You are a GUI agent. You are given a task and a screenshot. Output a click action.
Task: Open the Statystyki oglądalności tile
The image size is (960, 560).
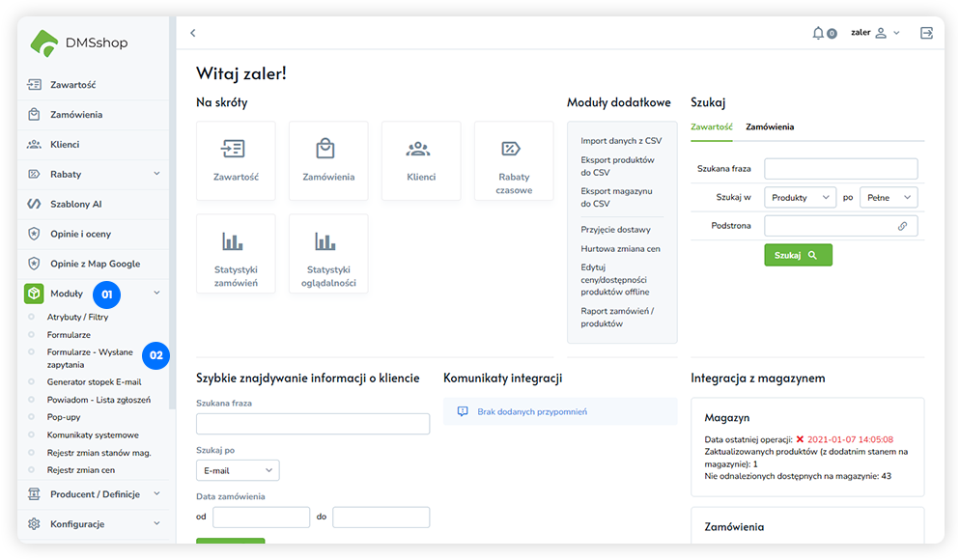(x=328, y=253)
